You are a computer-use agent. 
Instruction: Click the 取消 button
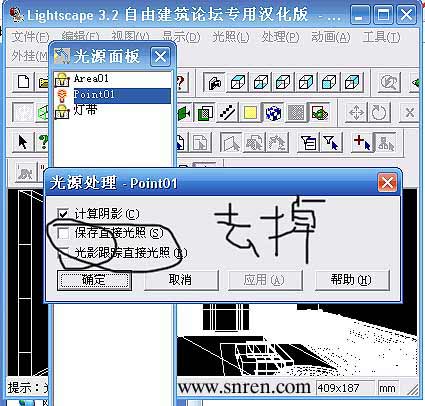click(x=181, y=280)
